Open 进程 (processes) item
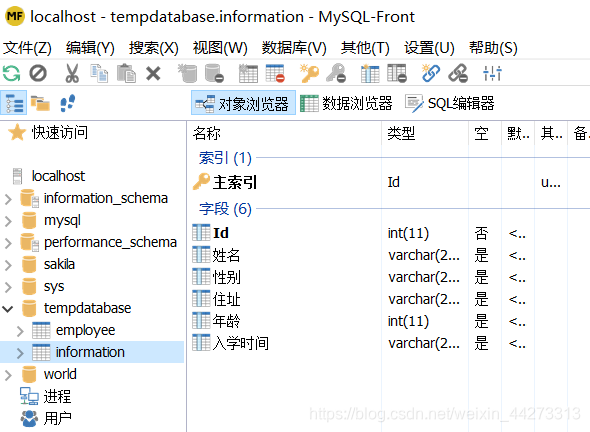The height and width of the screenshot is (432, 590). (45, 396)
